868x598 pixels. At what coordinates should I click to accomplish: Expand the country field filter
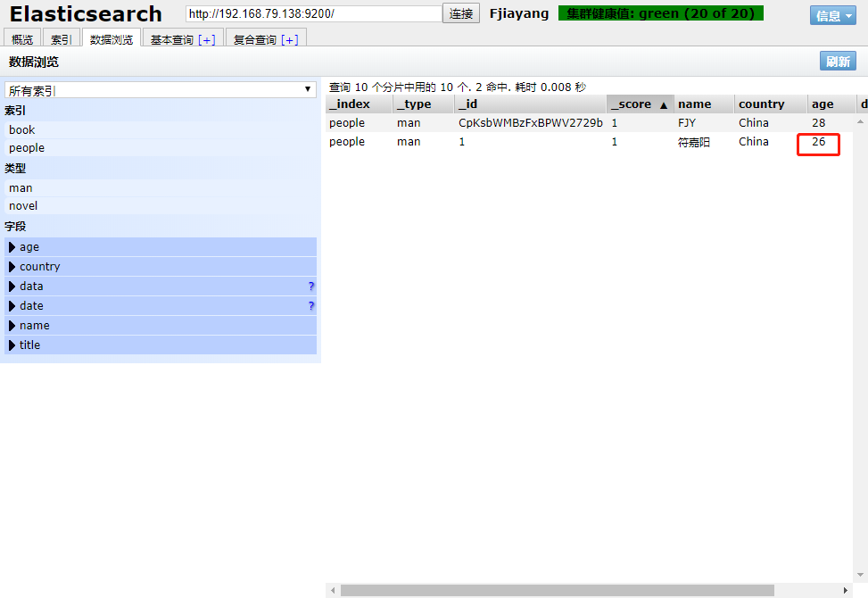(x=12, y=267)
